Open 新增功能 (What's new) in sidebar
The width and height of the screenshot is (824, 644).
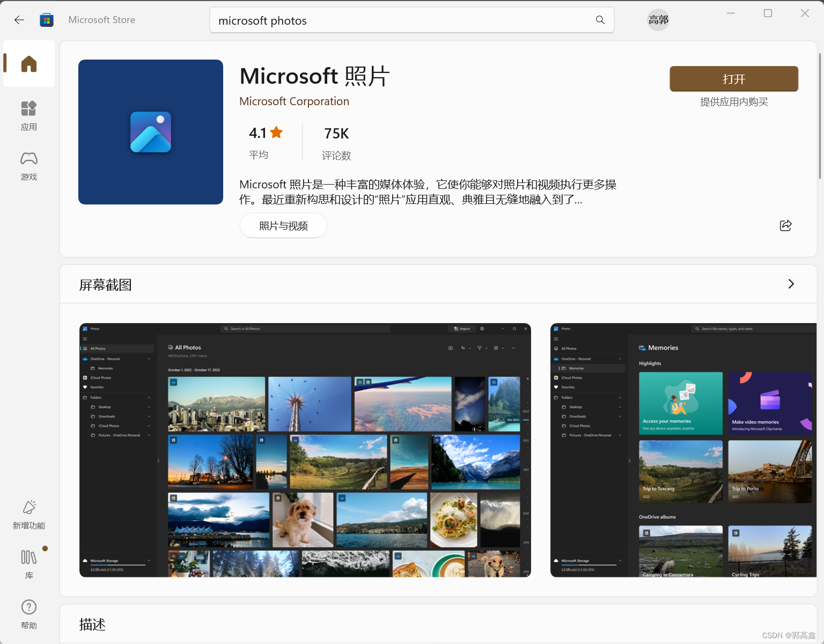pyautogui.click(x=29, y=515)
